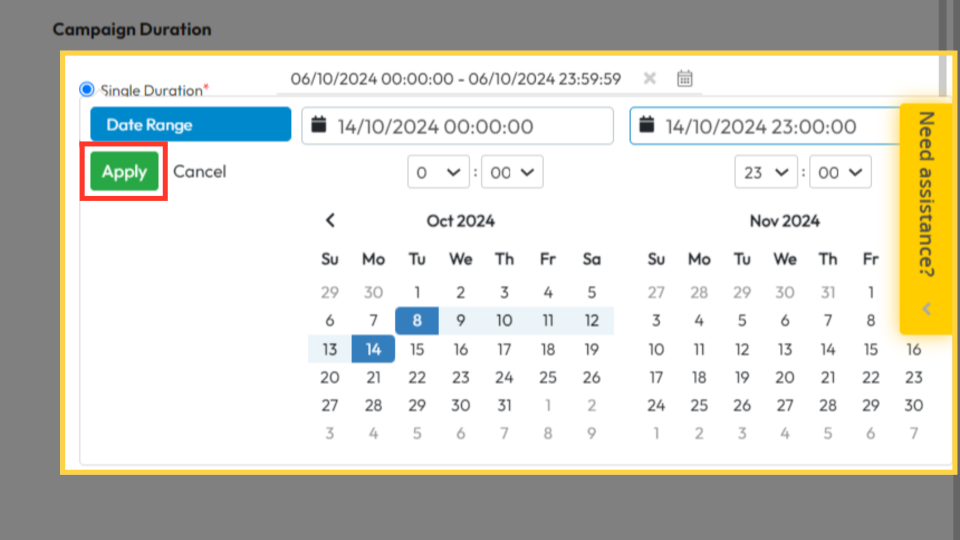Pick November 30 in Nov 2024
This screenshot has width=960, height=540.
pos(913,405)
